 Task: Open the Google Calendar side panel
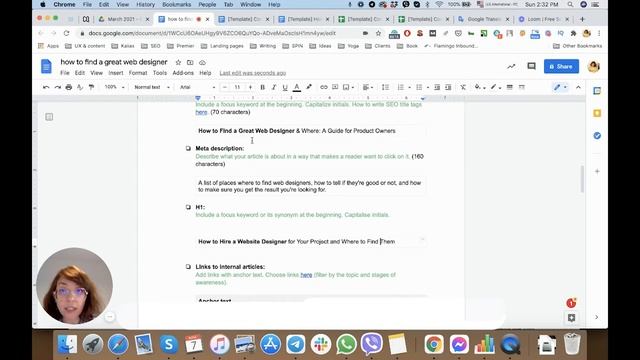597,91
